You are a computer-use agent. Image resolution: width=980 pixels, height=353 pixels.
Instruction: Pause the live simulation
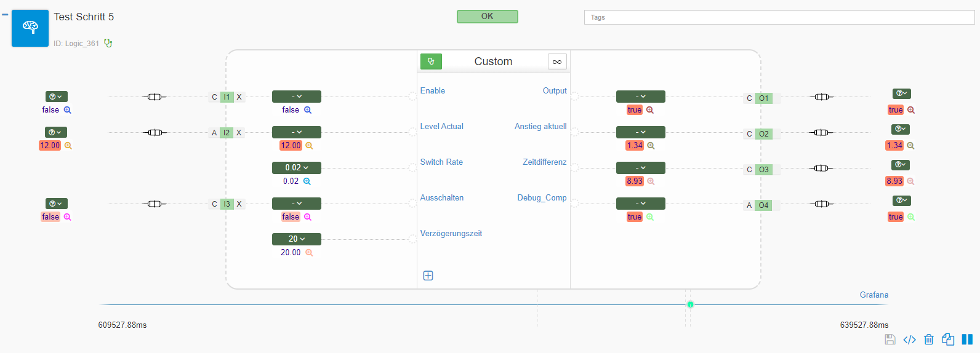pos(967,339)
